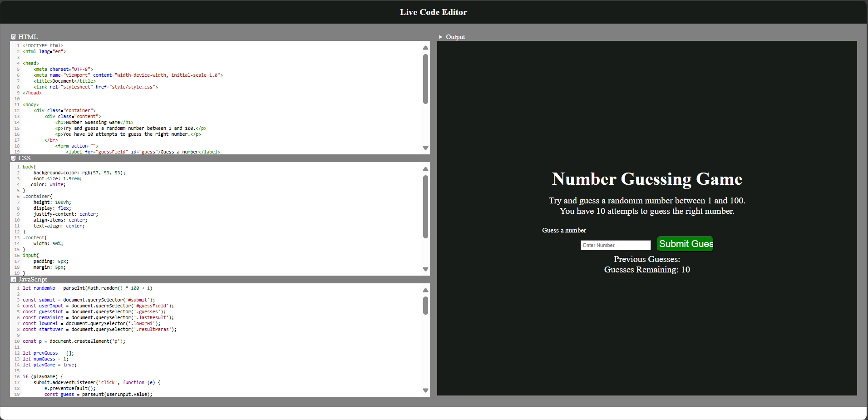Click the color: white CSS line

pyautogui.click(x=48, y=185)
